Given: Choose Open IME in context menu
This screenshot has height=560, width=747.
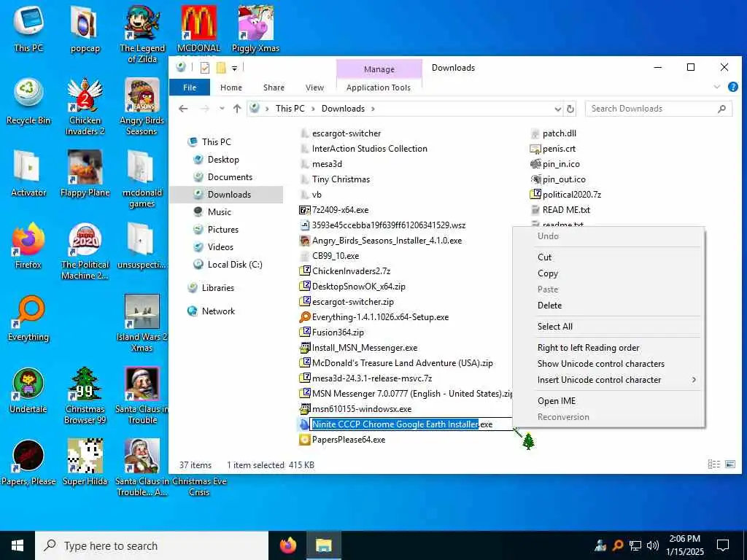Looking at the screenshot, I should [x=608, y=401].
